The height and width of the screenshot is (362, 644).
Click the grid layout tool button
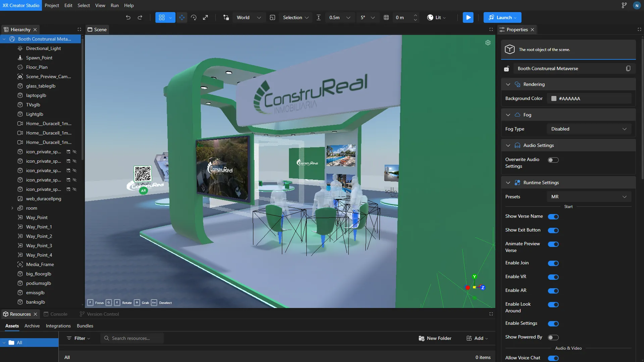[x=162, y=17]
